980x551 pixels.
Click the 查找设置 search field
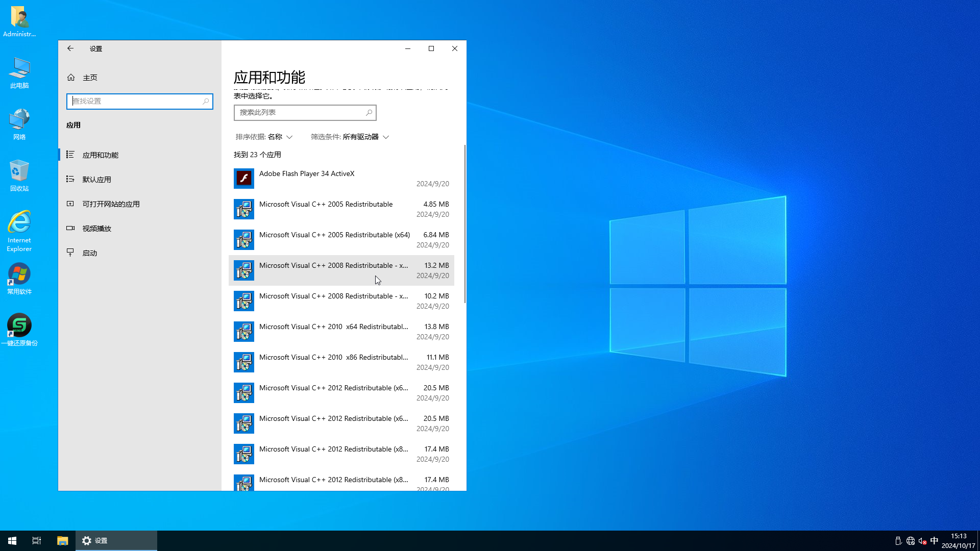tap(139, 101)
